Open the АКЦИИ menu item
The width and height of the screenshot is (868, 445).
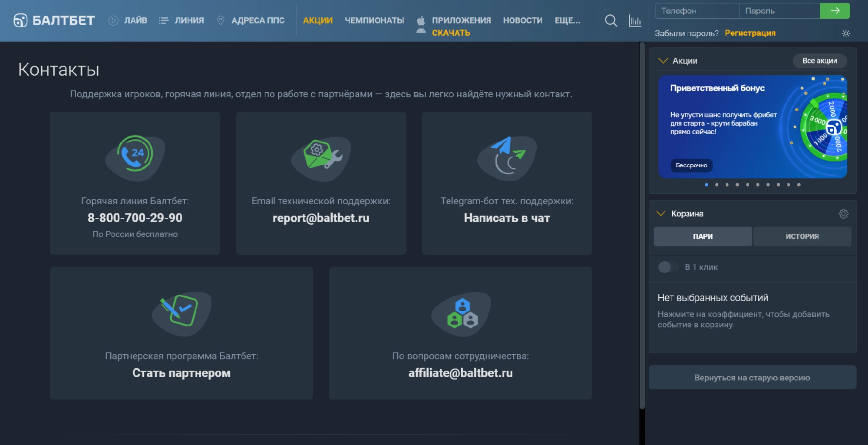point(318,20)
